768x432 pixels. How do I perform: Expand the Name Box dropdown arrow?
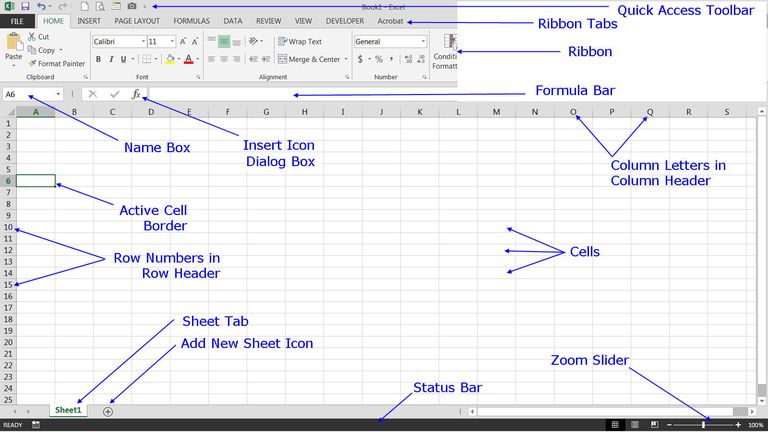point(58,94)
